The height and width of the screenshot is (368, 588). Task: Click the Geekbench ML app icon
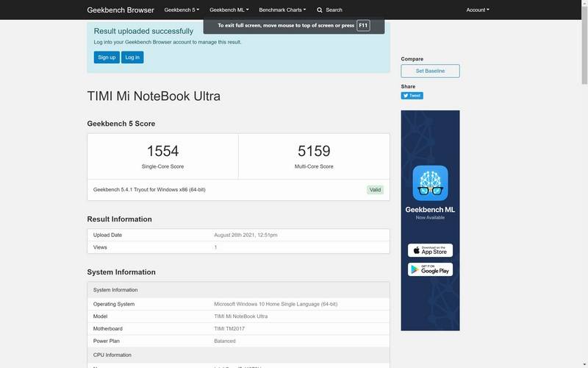pyautogui.click(x=430, y=183)
